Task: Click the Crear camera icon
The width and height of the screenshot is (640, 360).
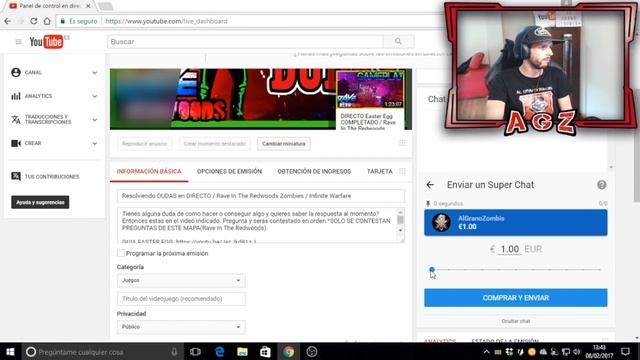Action: (x=16, y=143)
